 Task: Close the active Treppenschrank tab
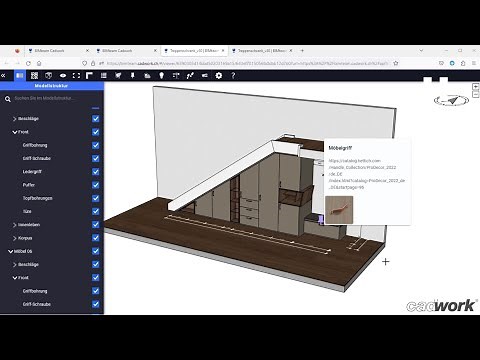tap(223, 51)
